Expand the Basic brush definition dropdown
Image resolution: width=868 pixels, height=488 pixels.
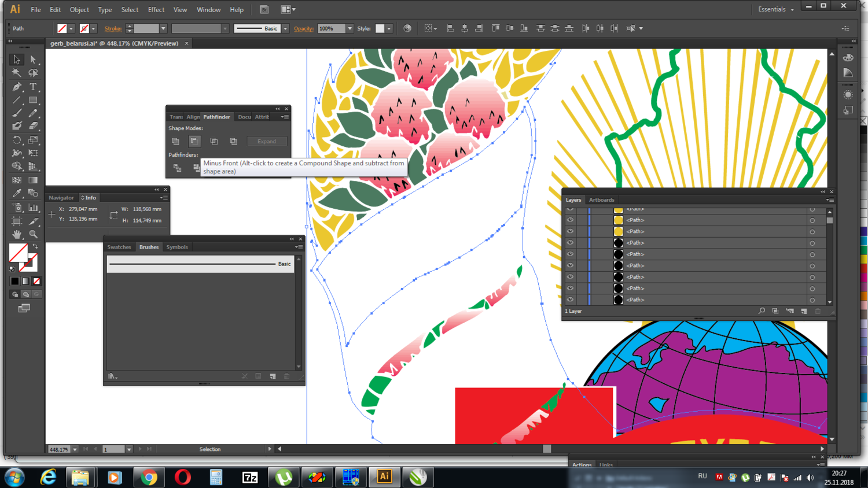point(285,28)
